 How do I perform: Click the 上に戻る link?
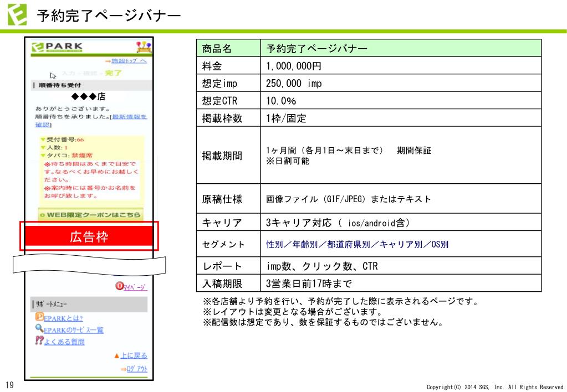coord(134,355)
